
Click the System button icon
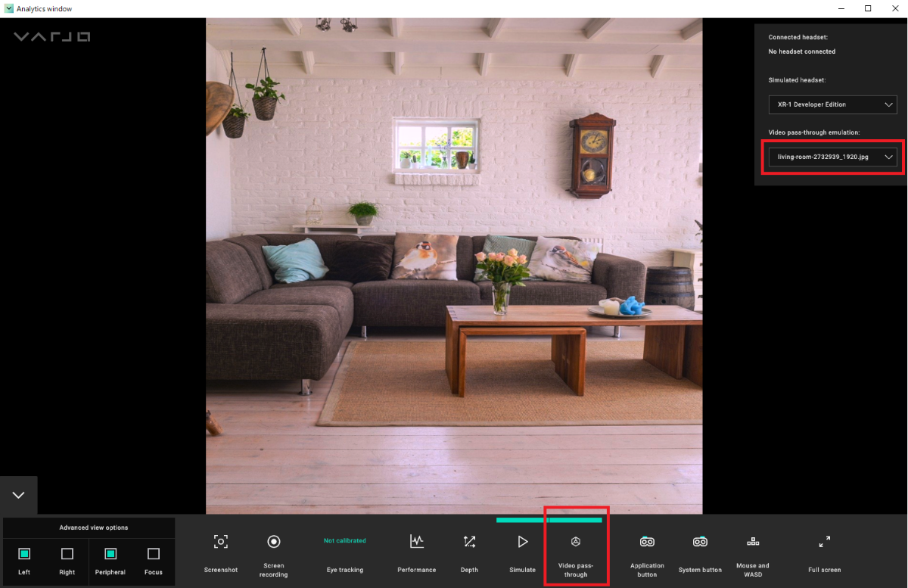700,541
